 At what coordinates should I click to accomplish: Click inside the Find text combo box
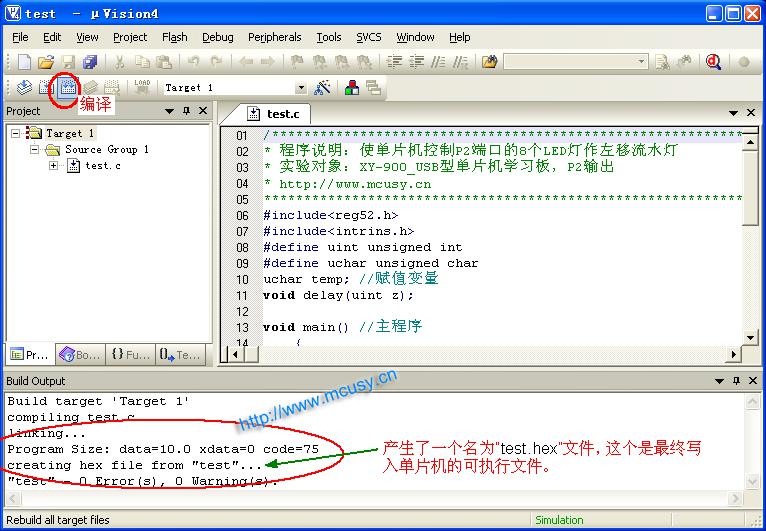click(x=569, y=62)
